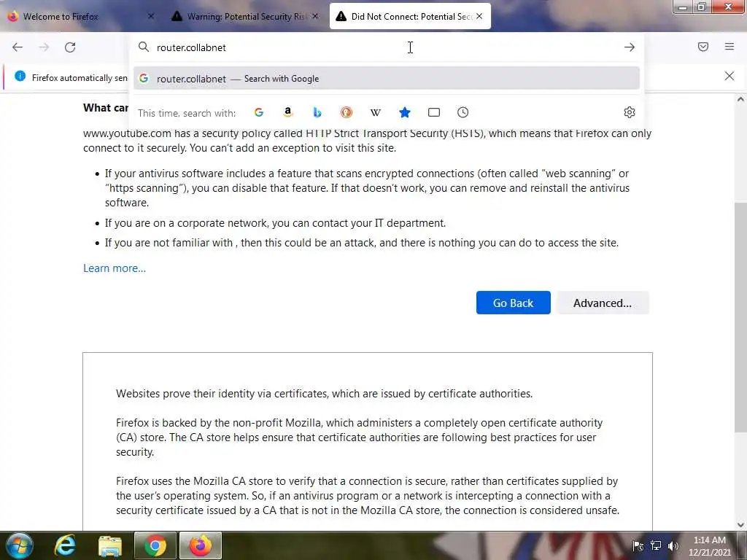This screenshot has width=747, height=560.
Task: Click the forward navigation arrow
Action: click(44, 47)
